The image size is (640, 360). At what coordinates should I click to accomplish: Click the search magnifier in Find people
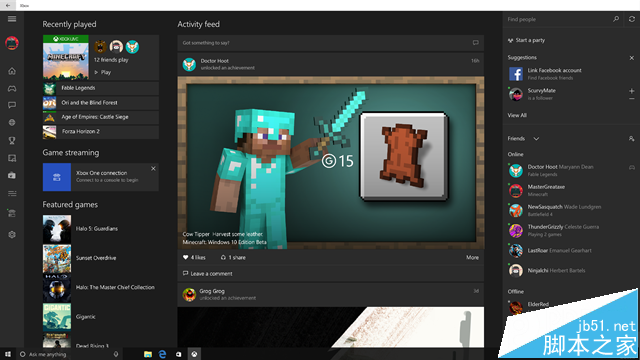click(x=616, y=19)
